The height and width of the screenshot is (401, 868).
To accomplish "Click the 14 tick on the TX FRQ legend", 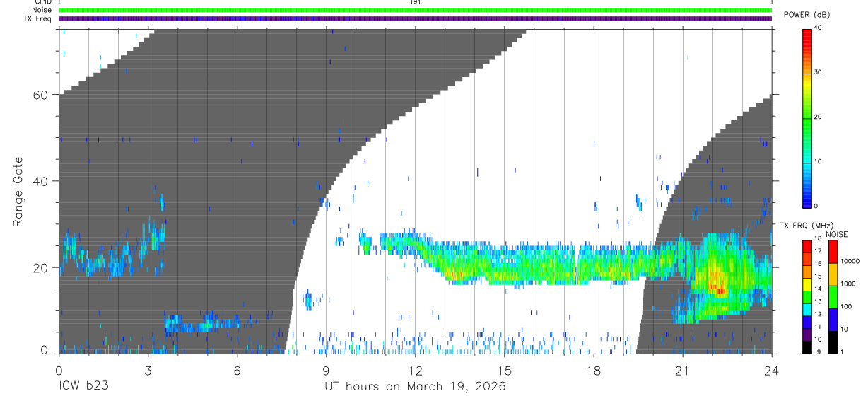I will 818,289.
